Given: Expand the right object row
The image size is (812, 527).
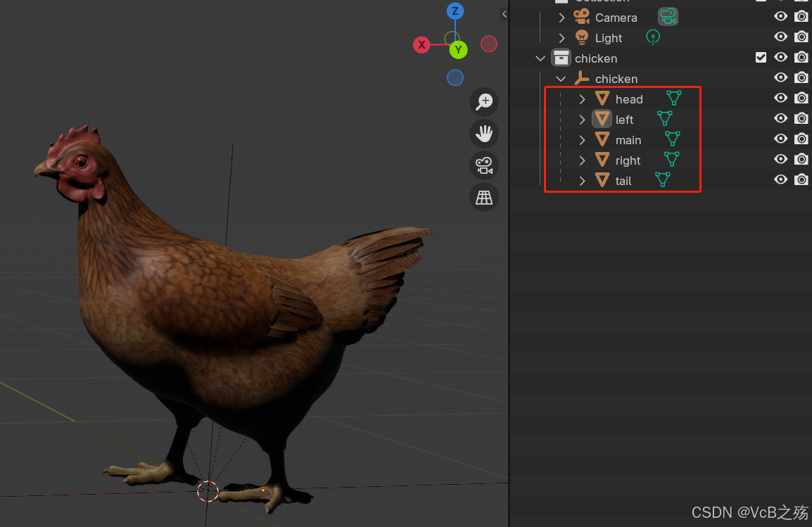Looking at the screenshot, I should [582, 160].
